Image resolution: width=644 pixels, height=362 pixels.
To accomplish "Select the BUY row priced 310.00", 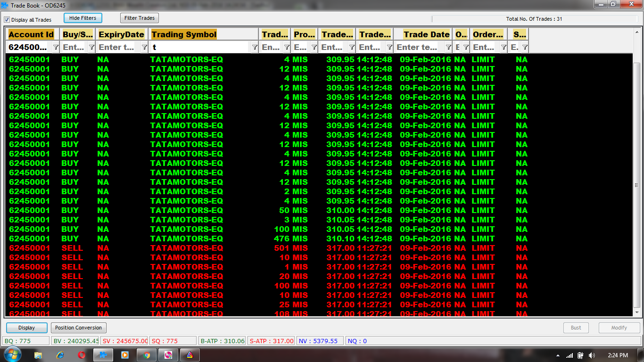I will point(319,210).
